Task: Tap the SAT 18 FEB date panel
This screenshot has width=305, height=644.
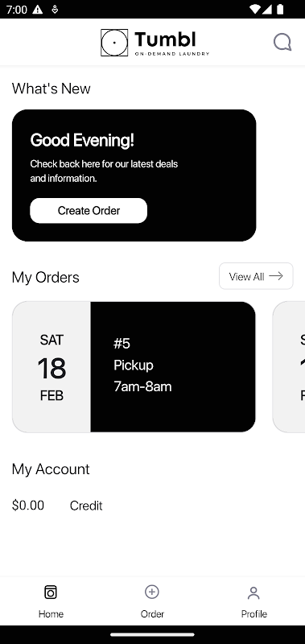Action: (52, 367)
